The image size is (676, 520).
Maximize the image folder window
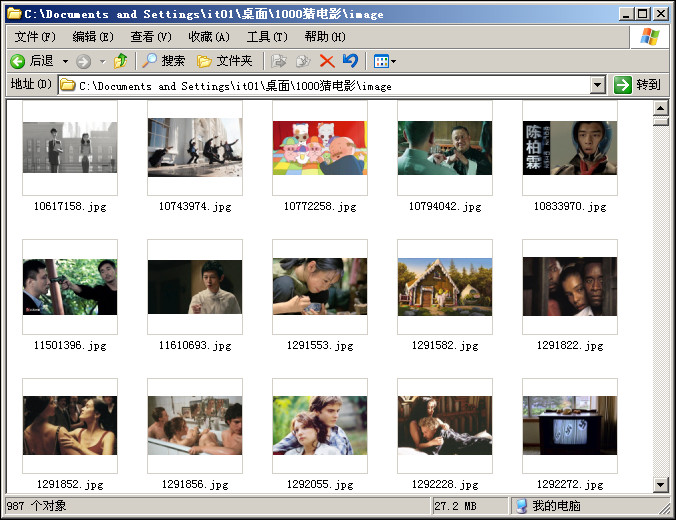(x=642, y=14)
